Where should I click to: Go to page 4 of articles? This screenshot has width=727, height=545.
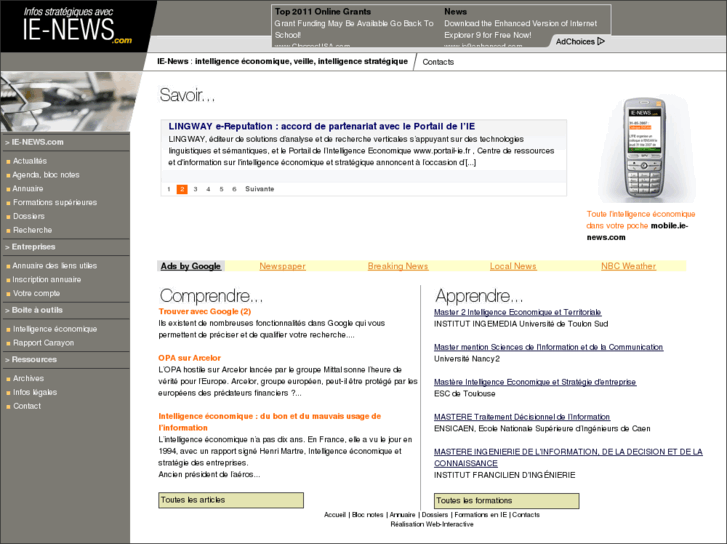208,189
